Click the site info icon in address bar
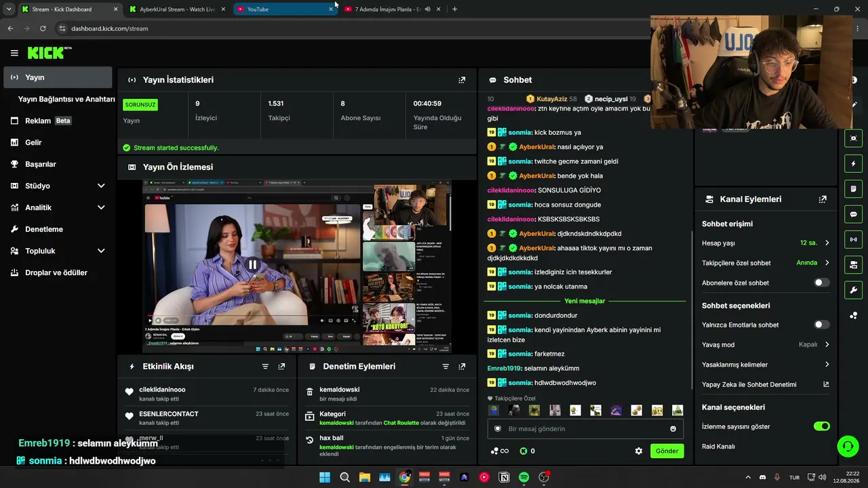 point(62,28)
